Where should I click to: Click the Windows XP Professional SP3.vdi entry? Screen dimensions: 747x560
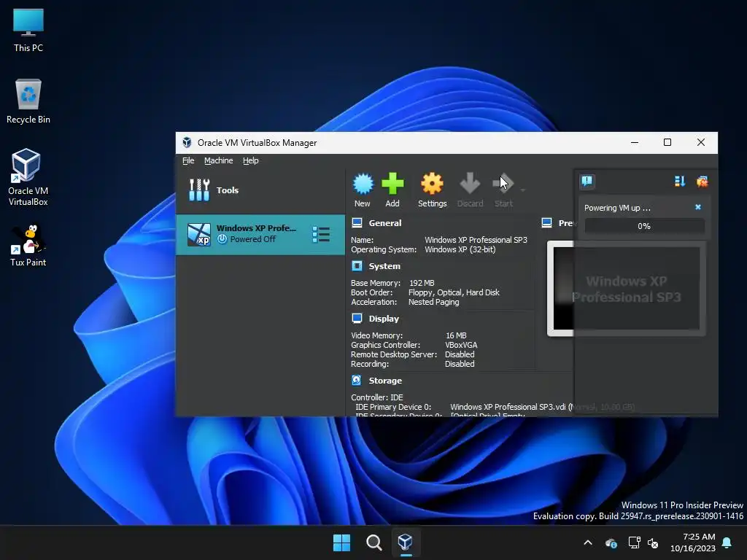508,407
